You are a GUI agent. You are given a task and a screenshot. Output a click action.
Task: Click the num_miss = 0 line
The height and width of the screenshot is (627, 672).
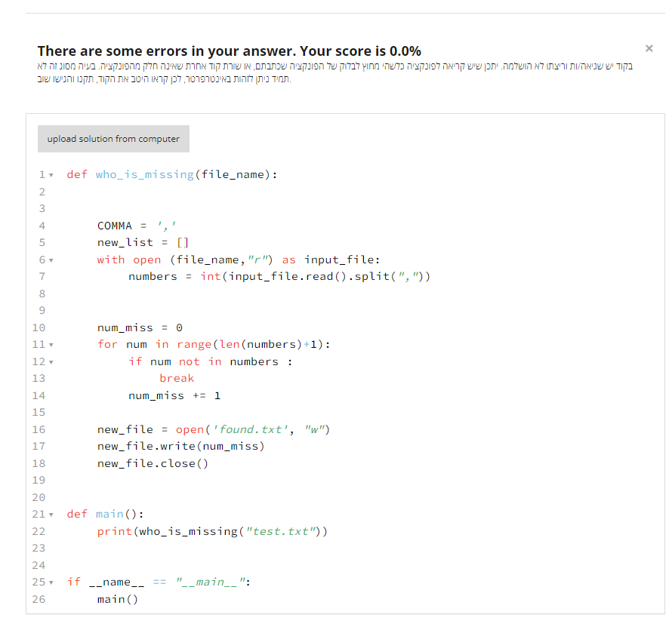(140, 327)
